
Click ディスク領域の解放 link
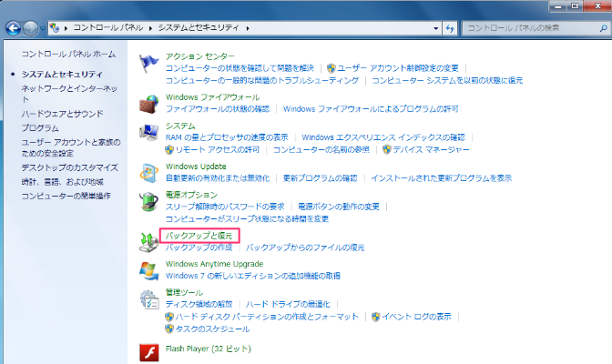(x=199, y=304)
